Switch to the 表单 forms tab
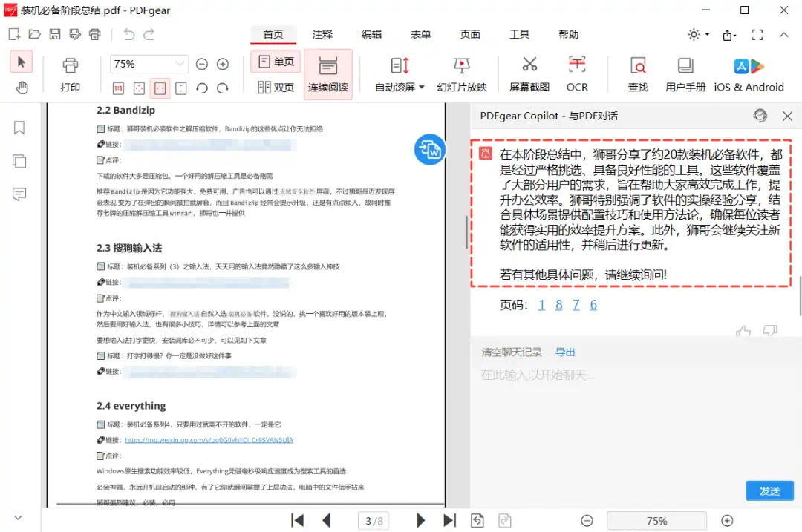 click(420, 34)
